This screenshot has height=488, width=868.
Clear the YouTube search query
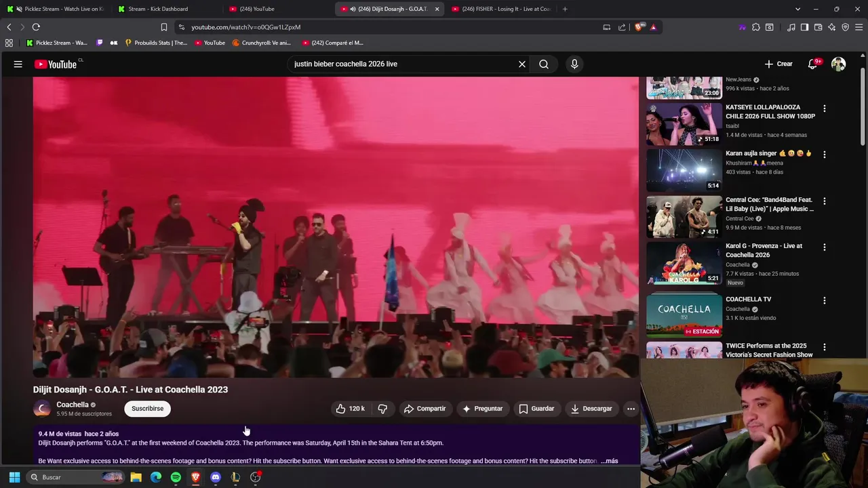[x=522, y=64]
